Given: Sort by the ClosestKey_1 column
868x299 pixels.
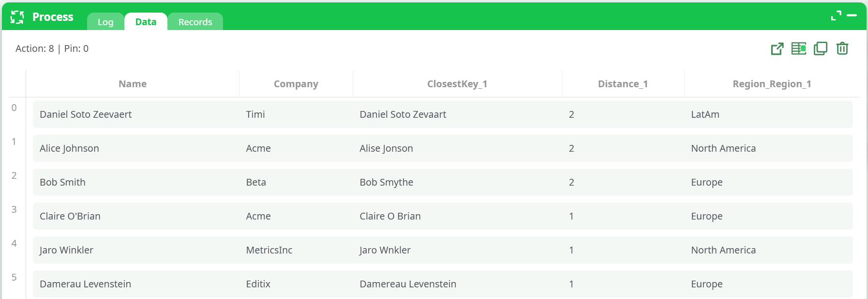Looking at the screenshot, I should pyautogui.click(x=457, y=83).
